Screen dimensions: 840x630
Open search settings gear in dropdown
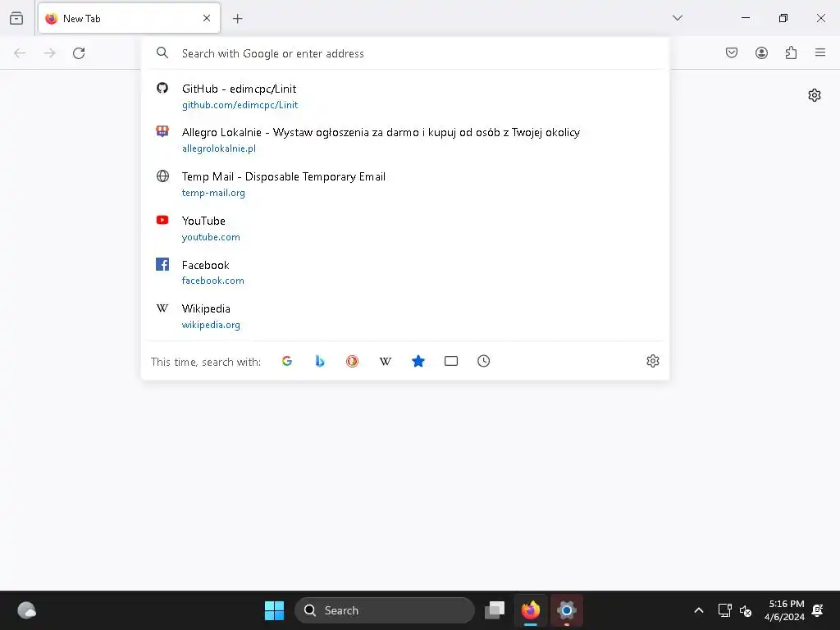(x=652, y=361)
